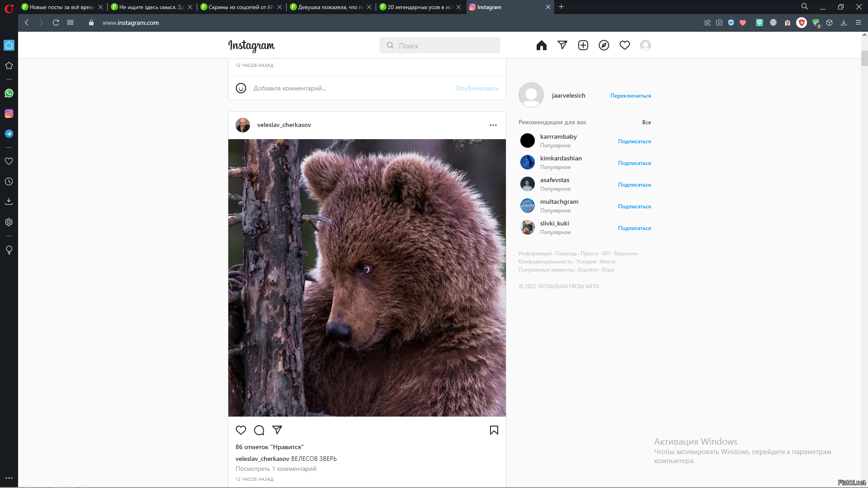The width and height of the screenshot is (868, 488).
Task: Switch to 'Девушка пожалела' browser tab
Action: click(330, 7)
